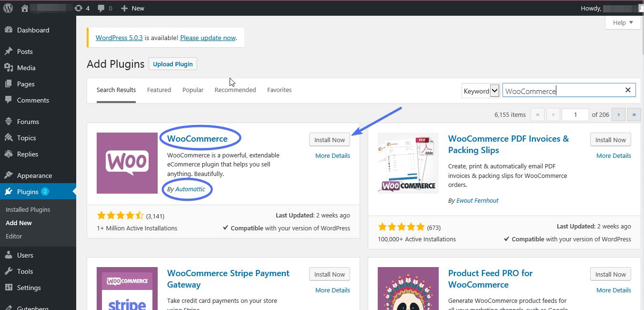Switch to Favorites tab

[279, 90]
